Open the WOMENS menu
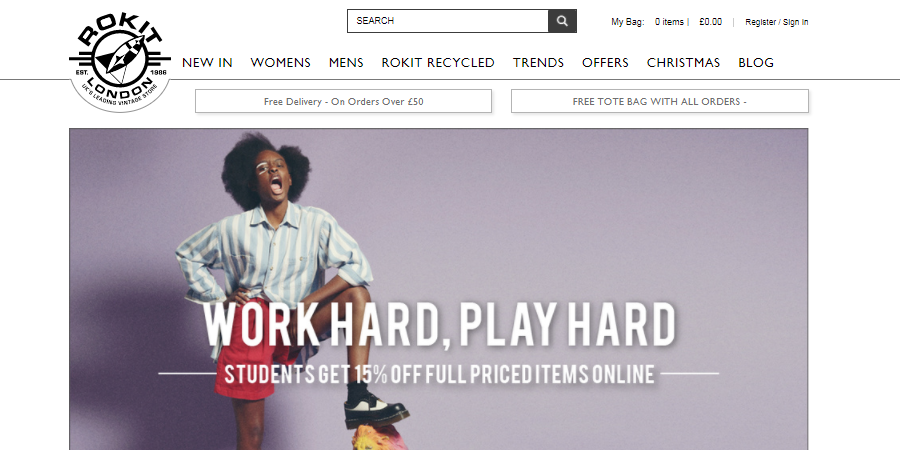Viewport: 900px width, 450px height. pos(280,63)
